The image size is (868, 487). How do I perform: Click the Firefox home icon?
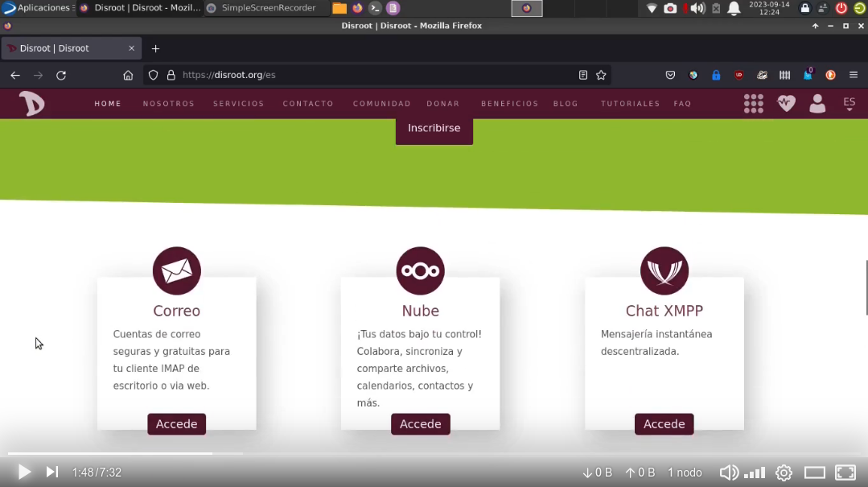[128, 76]
